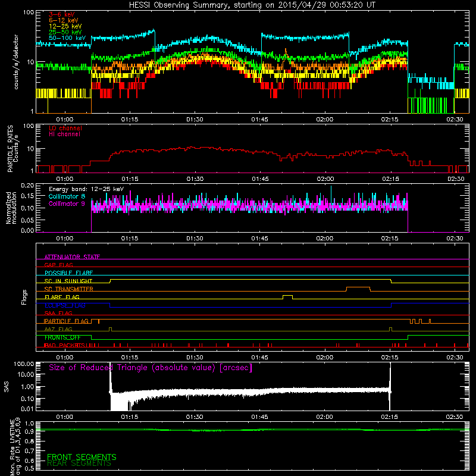Click the Flags panel y-axis label

click(x=24, y=297)
